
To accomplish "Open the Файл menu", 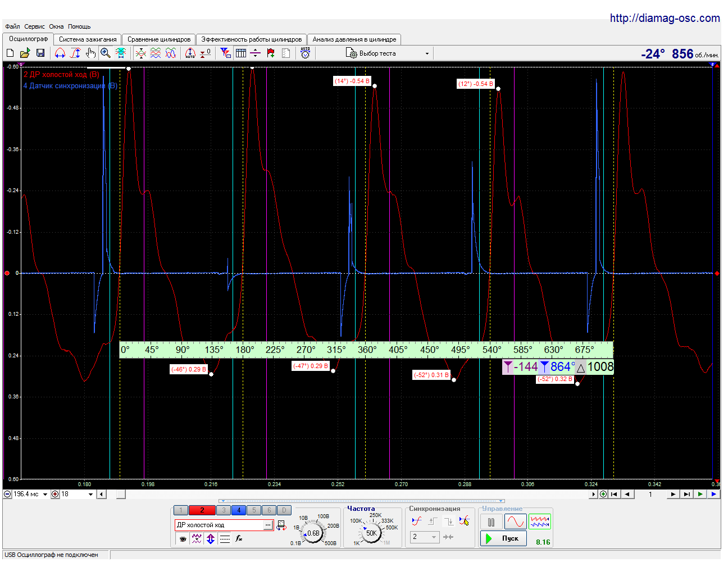I will coord(12,26).
